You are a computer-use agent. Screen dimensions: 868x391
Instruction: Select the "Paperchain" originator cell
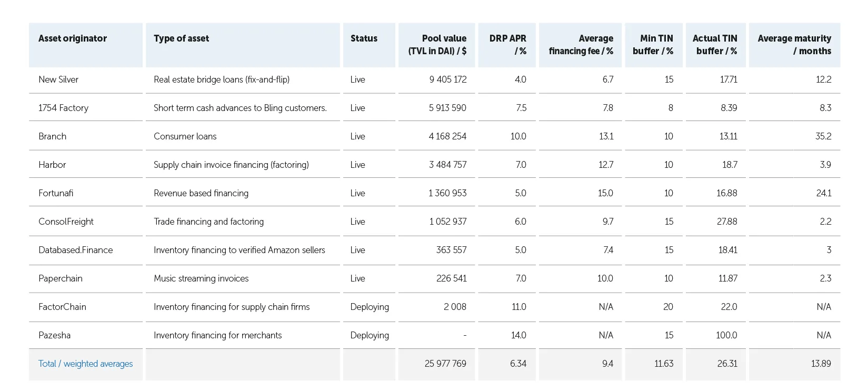coord(61,278)
